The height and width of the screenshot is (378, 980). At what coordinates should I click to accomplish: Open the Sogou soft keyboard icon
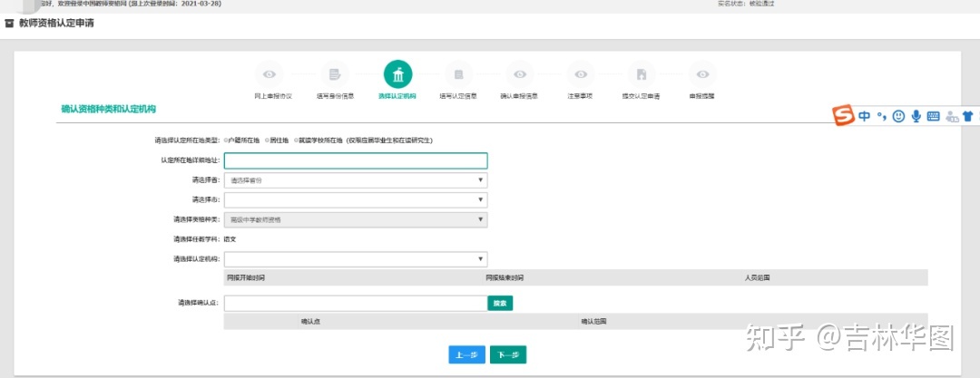click(x=933, y=116)
